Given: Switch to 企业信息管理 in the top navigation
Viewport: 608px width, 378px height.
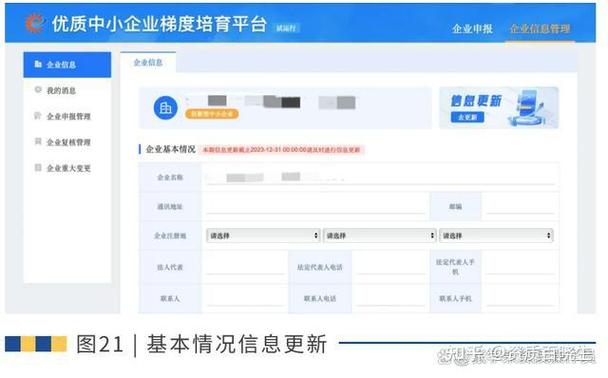Looking at the screenshot, I should (540, 29).
